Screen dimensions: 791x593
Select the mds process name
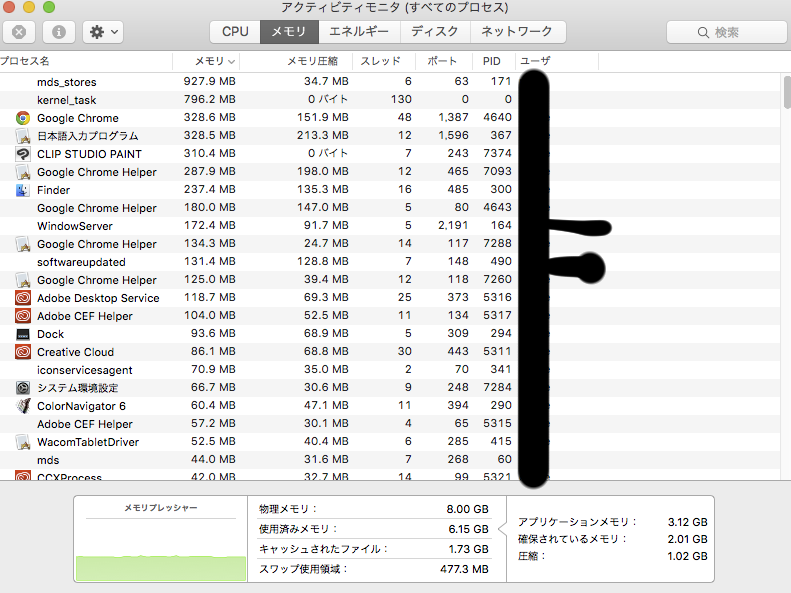pyautogui.click(x=48, y=460)
